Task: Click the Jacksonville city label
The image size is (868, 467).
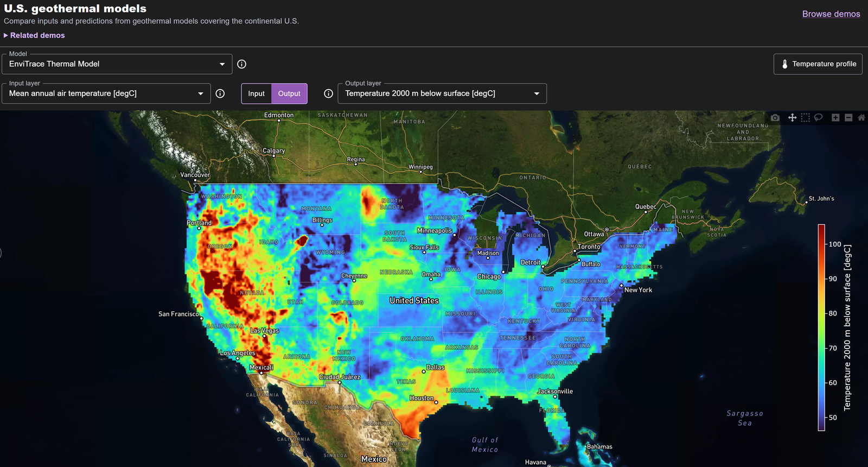Action: (555, 391)
